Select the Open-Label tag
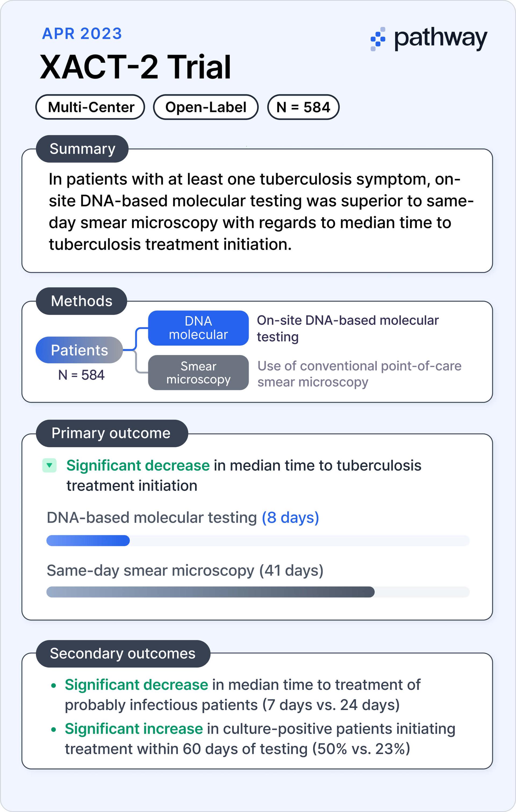The image size is (516, 812). pos(206,107)
